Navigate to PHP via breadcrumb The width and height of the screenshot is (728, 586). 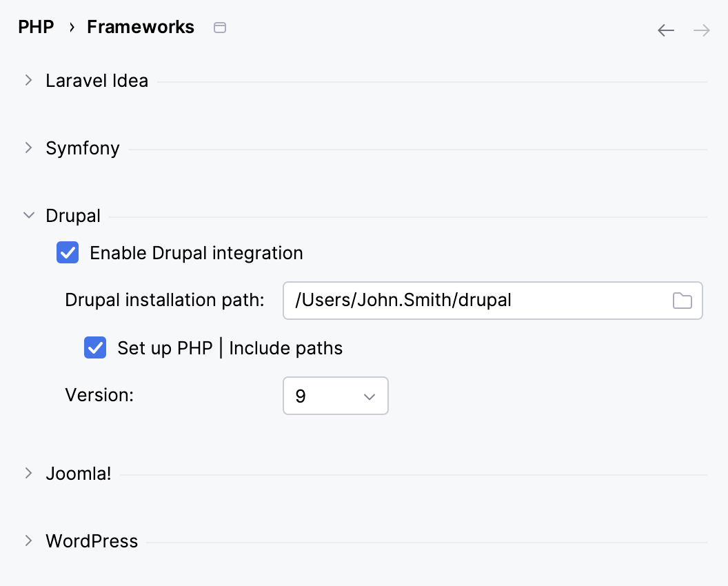pos(36,27)
